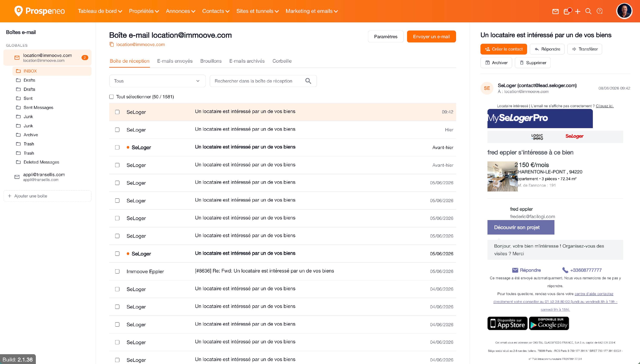Expand the Propriétés menu
Image resolution: width=640 pixels, height=364 pixels.
tap(144, 11)
